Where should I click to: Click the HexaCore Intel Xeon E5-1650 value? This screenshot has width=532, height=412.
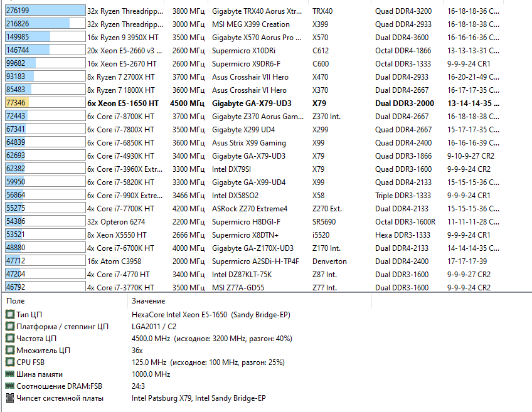(211, 314)
